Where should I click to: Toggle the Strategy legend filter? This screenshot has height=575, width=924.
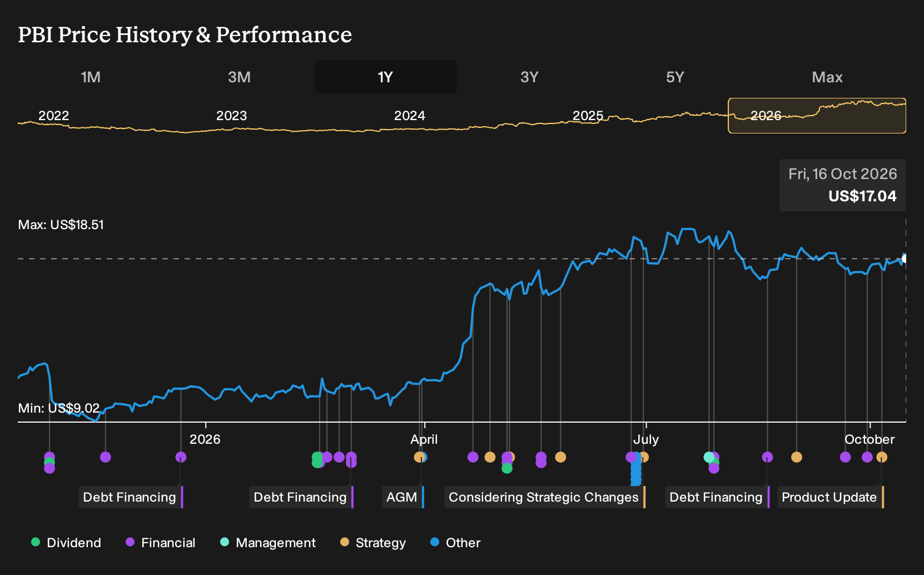[373, 543]
